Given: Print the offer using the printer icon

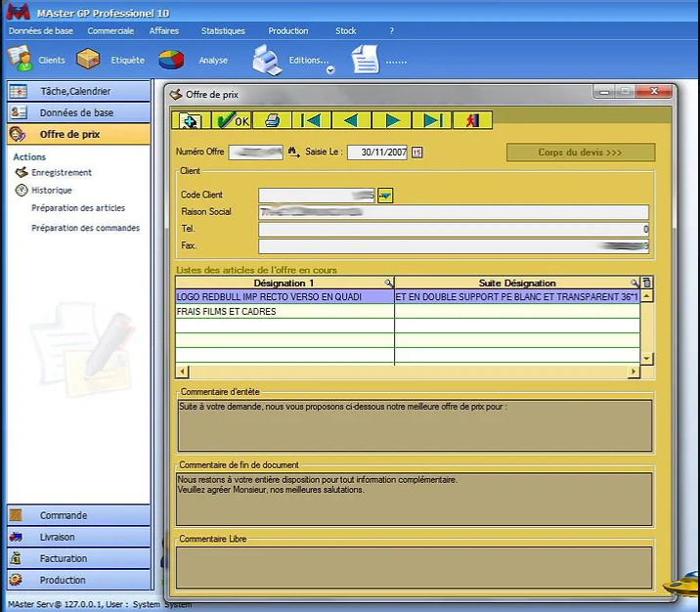Looking at the screenshot, I should click(273, 120).
